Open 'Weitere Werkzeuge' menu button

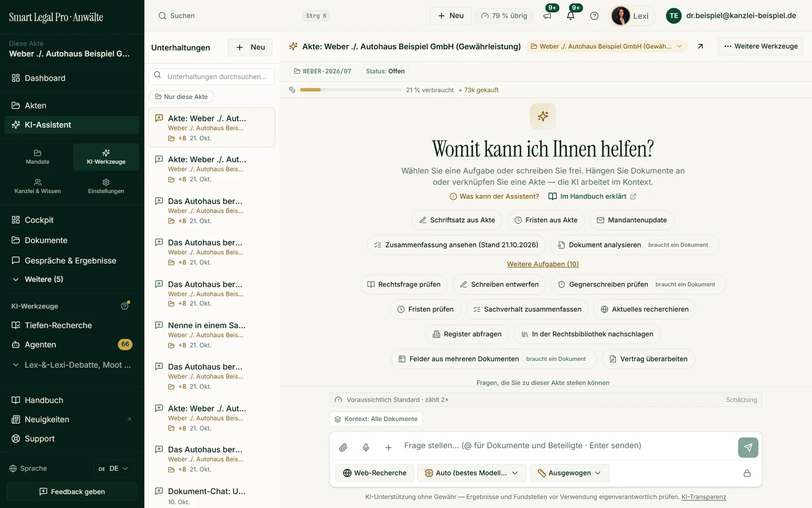[760, 46]
